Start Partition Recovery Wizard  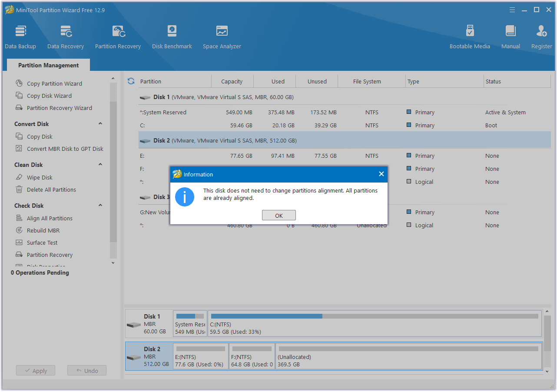click(59, 108)
